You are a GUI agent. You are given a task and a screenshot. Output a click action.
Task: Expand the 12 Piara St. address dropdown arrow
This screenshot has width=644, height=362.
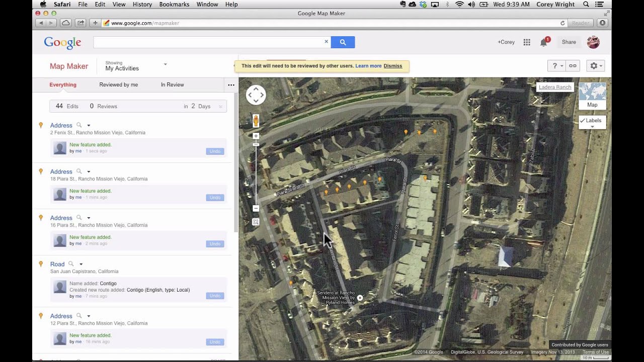click(89, 316)
